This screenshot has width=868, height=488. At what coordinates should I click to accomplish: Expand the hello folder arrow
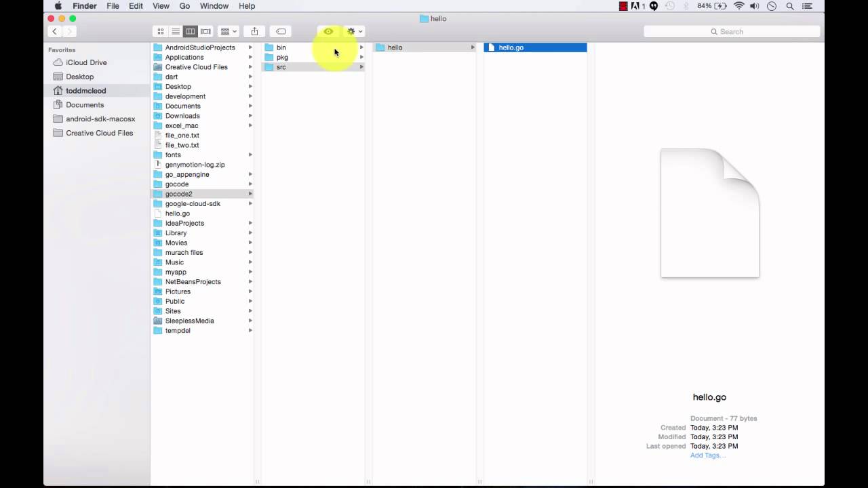[473, 47]
